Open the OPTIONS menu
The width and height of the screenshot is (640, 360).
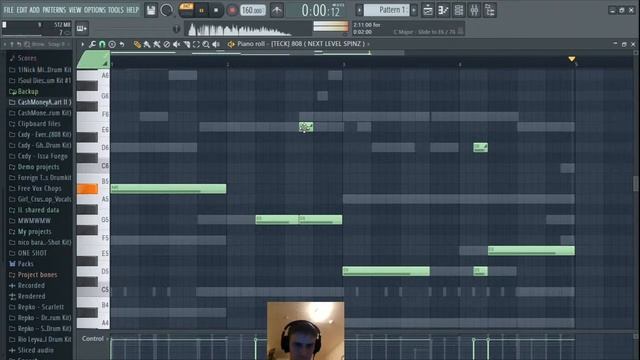click(94, 10)
